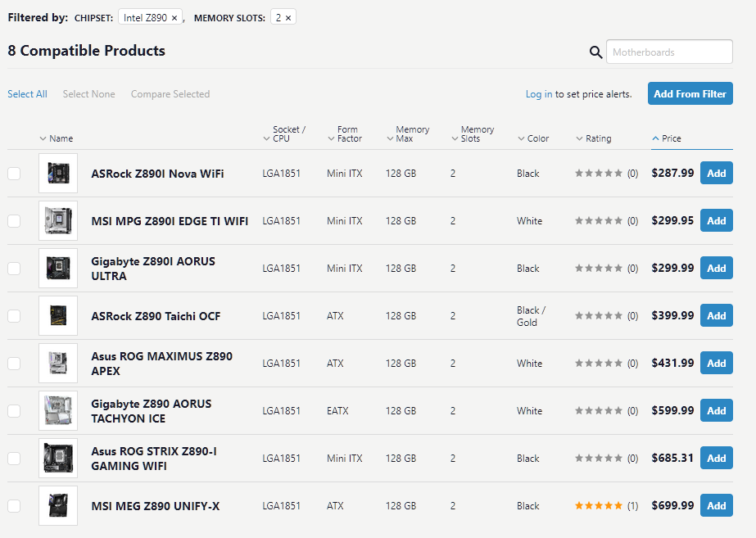Open the Log in link

click(539, 94)
